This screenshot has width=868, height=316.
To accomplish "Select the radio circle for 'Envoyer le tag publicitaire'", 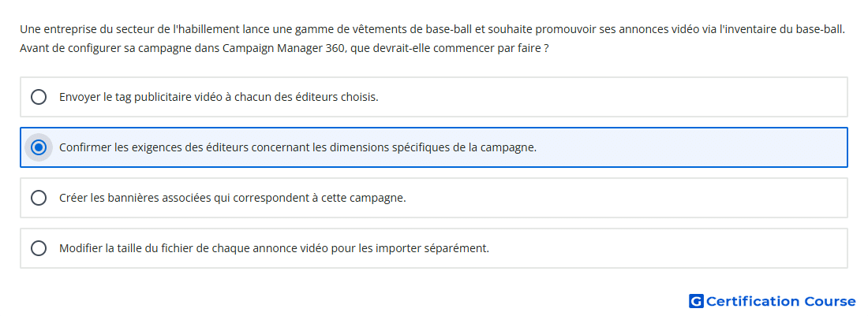I will (x=39, y=97).
